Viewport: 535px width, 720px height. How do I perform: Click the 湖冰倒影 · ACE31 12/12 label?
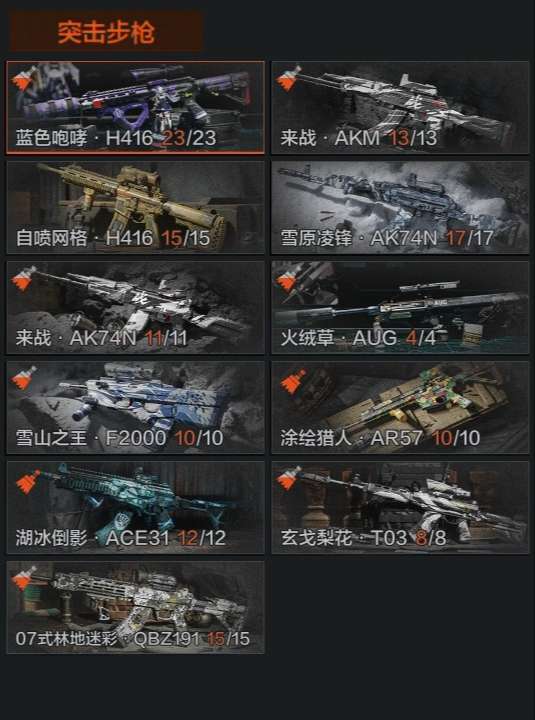point(120,538)
